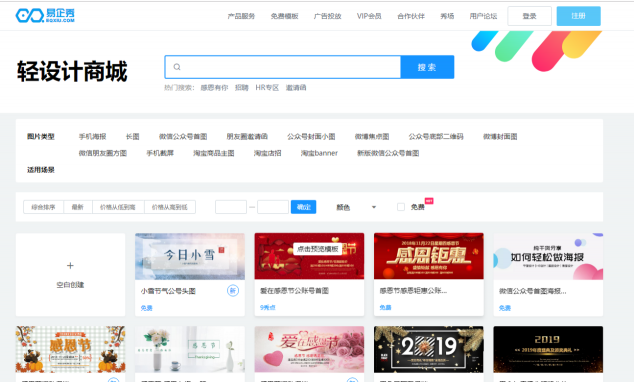634x382 pixels.
Task: Filter by 淘宝店招 type
Action: click(267, 153)
